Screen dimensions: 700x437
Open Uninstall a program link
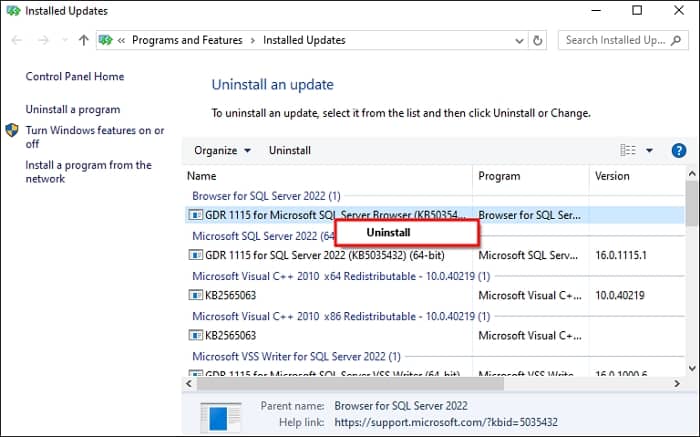(x=73, y=109)
